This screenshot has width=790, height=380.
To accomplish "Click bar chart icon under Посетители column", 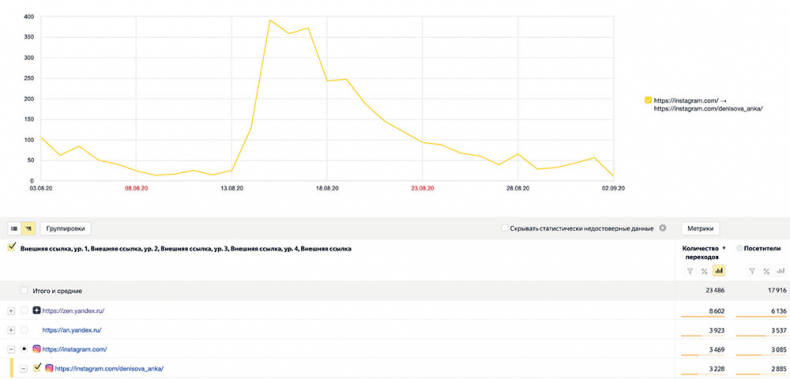I will tap(780, 271).
